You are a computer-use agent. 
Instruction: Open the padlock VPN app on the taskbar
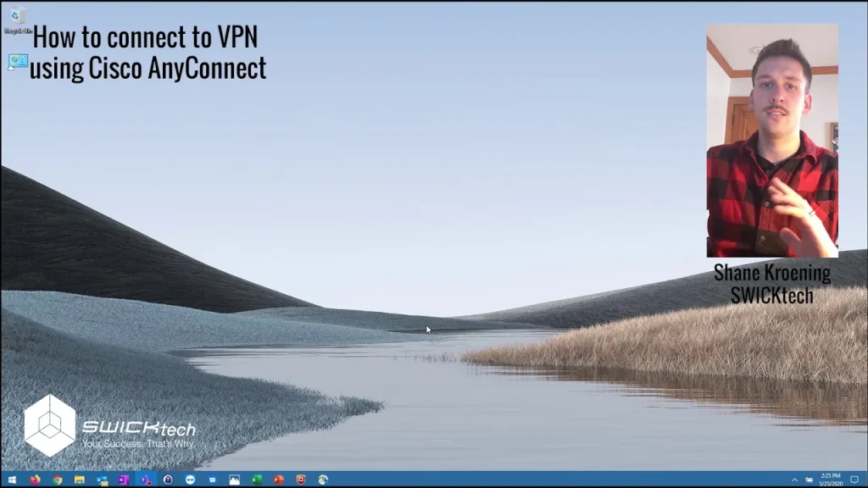pyautogui.click(x=168, y=480)
